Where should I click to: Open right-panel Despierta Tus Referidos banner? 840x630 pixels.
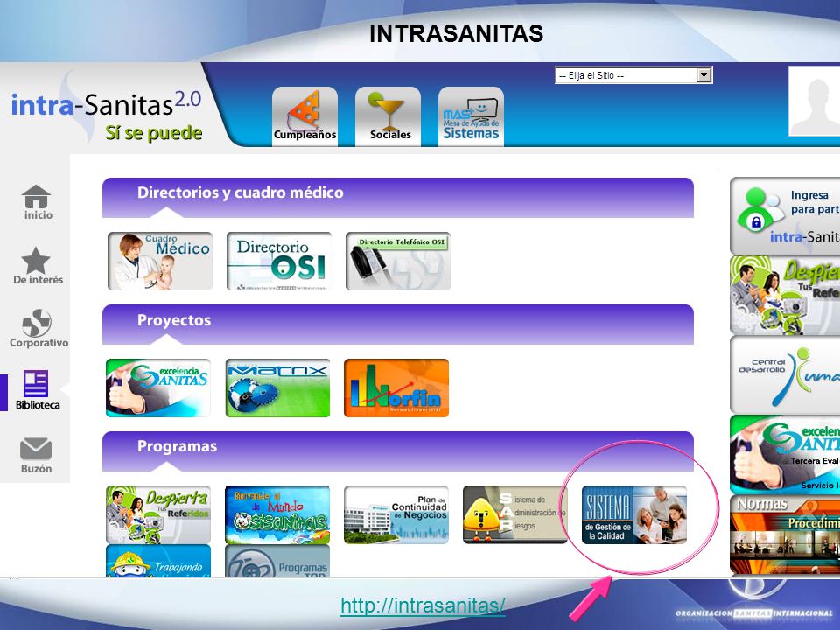(x=785, y=295)
